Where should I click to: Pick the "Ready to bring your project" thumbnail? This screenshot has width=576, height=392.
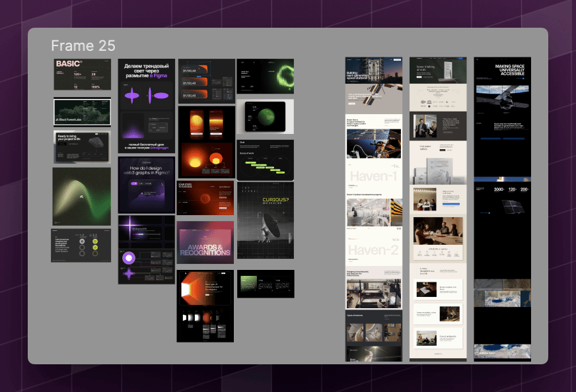(x=83, y=147)
